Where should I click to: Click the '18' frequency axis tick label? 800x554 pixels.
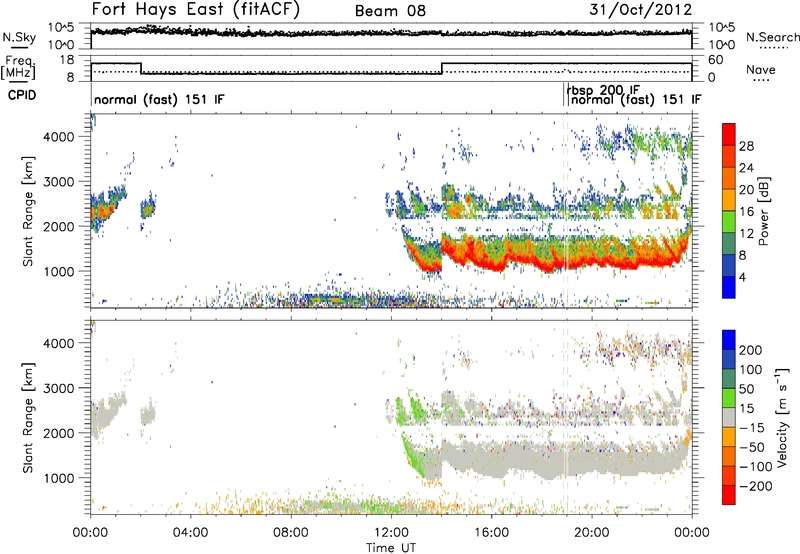tap(67, 60)
